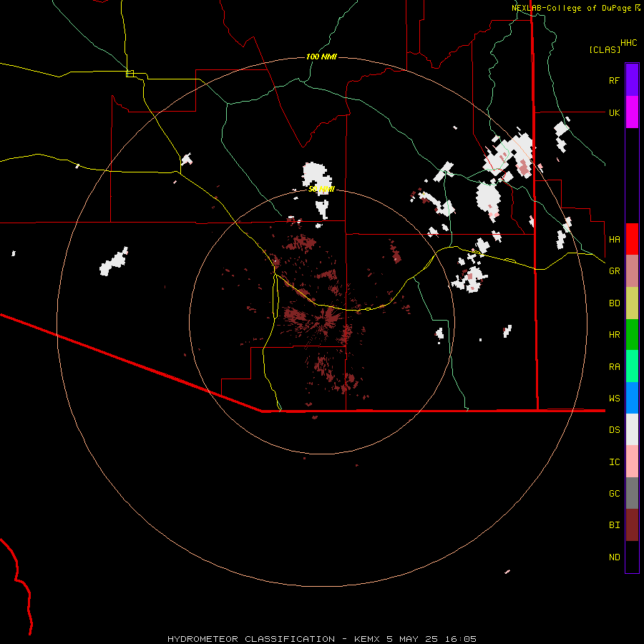Click the KEMX station identifier
Image resolution: width=644 pixels, height=644 pixels.
[x=367, y=639]
